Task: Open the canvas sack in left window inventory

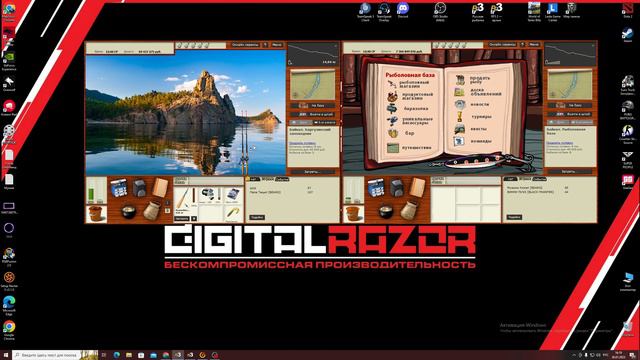Action: 151,211
